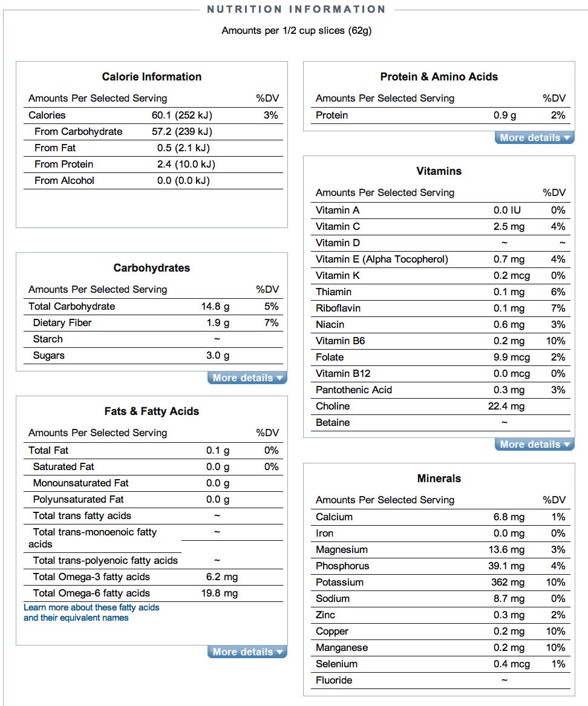Show More details in the Vitamins panel
This screenshot has width=588, height=706.
pos(535,445)
